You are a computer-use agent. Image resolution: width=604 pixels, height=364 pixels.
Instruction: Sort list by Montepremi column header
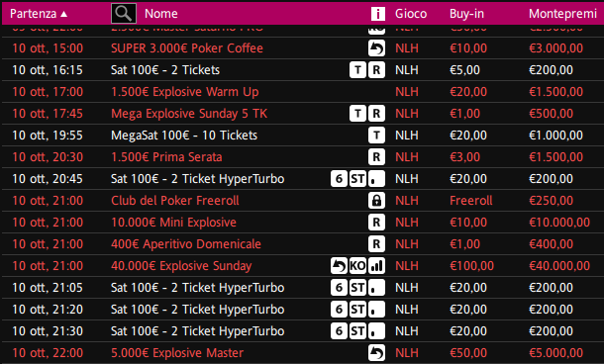[562, 14]
